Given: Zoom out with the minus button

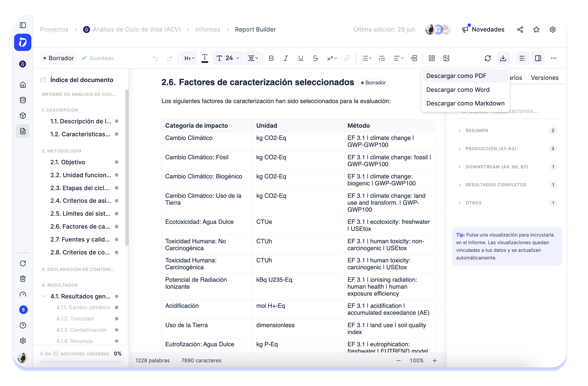Looking at the screenshot, I should pos(399,361).
